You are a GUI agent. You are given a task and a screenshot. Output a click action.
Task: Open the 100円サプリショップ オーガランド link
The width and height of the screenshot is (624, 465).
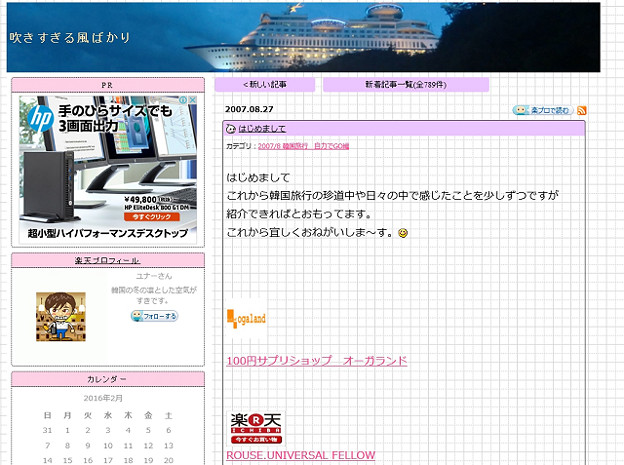coord(317,361)
